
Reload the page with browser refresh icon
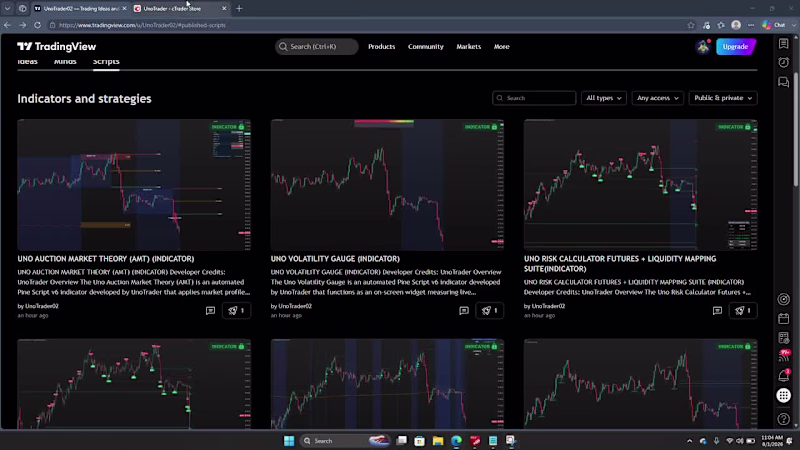click(x=37, y=25)
